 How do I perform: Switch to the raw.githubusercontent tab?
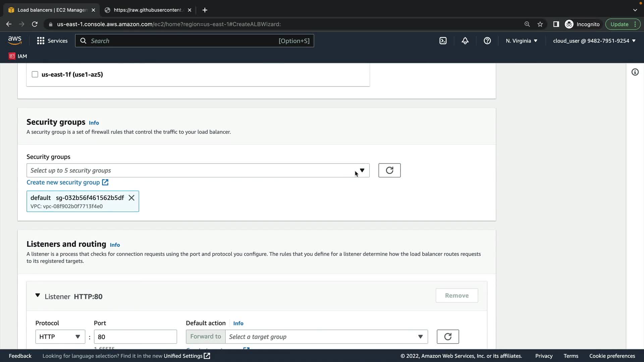(x=148, y=10)
